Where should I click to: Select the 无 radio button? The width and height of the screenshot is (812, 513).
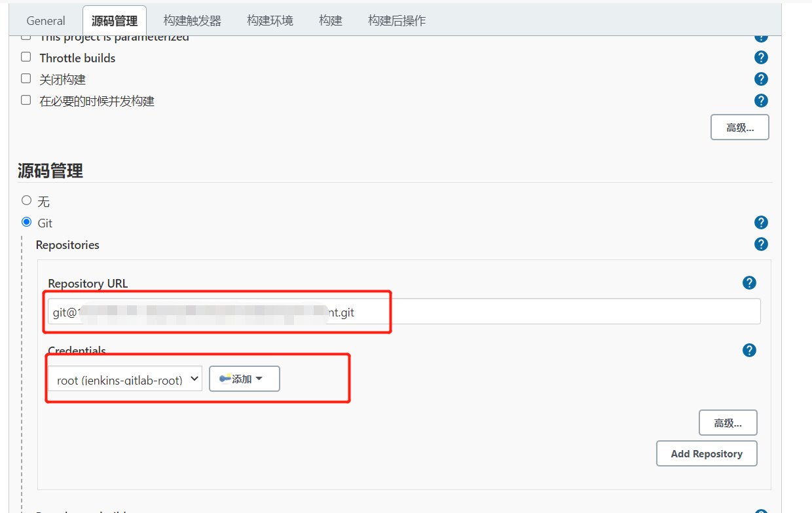(x=27, y=200)
